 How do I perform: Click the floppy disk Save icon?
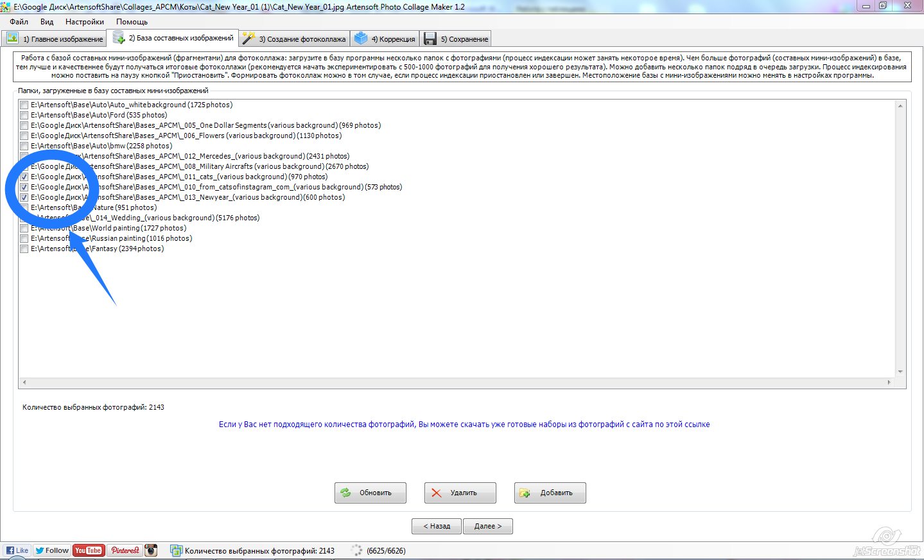(x=430, y=39)
